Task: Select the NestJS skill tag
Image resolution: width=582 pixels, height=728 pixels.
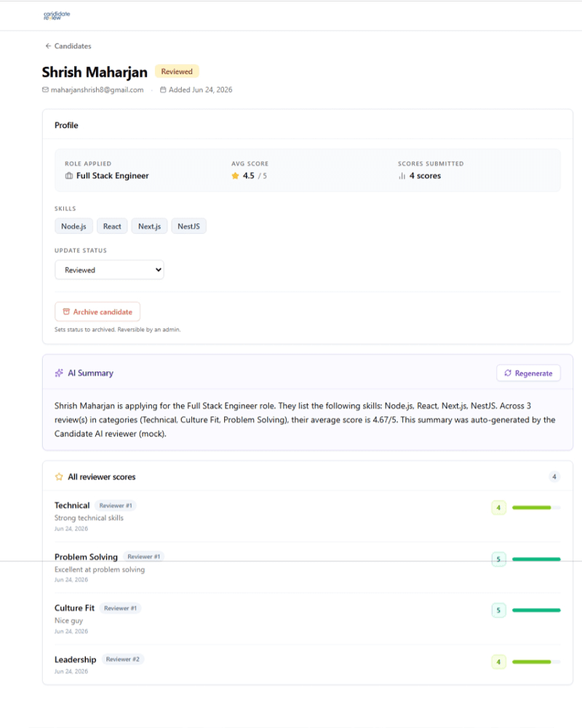Action: tap(189, 226)
